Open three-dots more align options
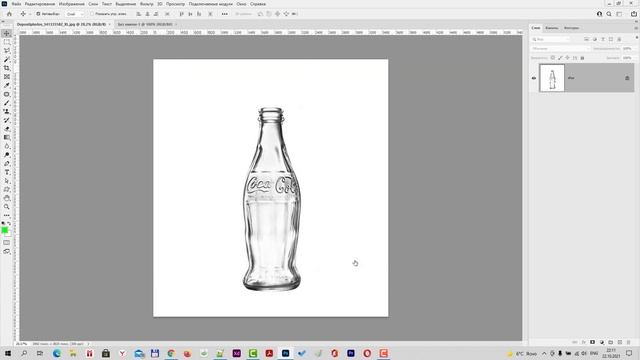 (x=224, y=14)
